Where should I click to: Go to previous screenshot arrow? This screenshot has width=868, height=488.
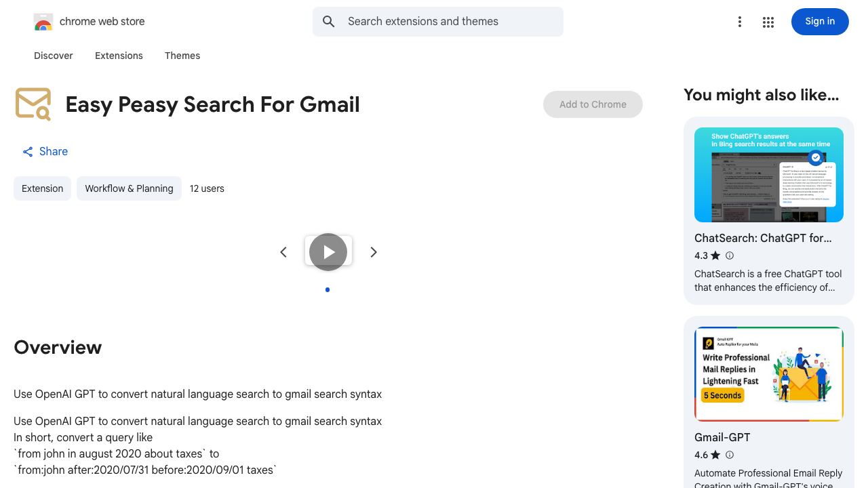(283, 252)
